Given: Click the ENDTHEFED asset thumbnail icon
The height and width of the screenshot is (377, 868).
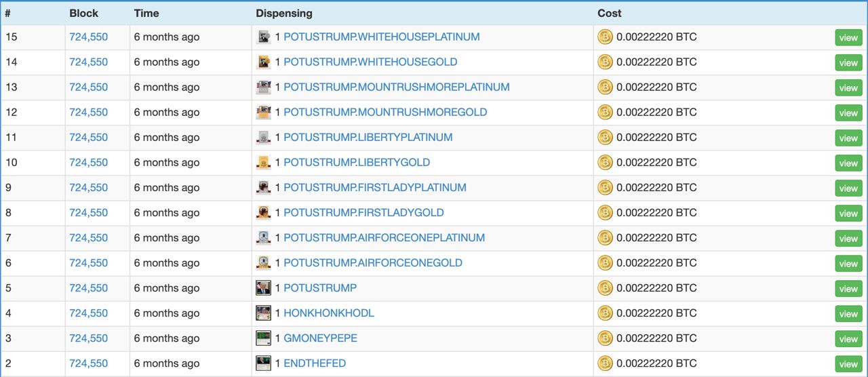Looking at the screenshot, I should click(x=264, y=363).
